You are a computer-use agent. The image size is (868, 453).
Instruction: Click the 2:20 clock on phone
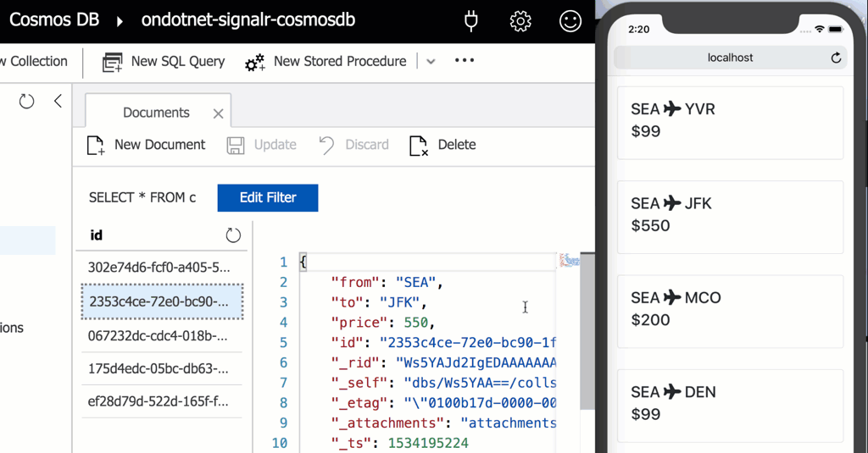tap(639, 30)
